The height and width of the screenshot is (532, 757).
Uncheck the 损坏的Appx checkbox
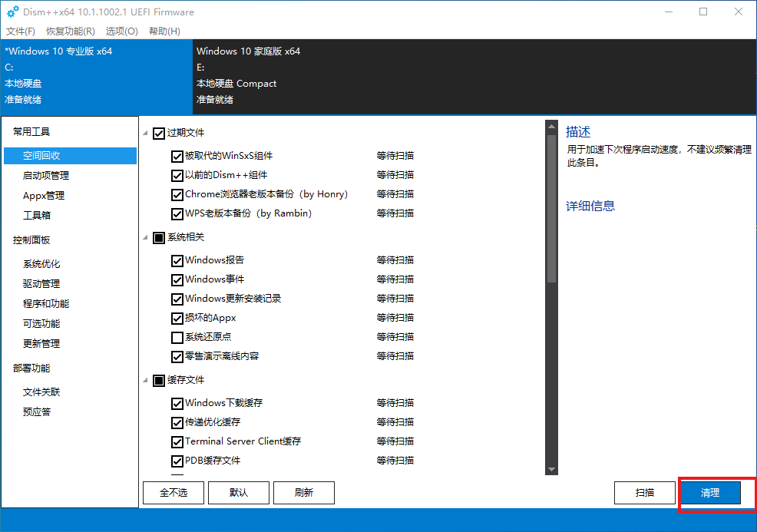[x=177, y=318]
